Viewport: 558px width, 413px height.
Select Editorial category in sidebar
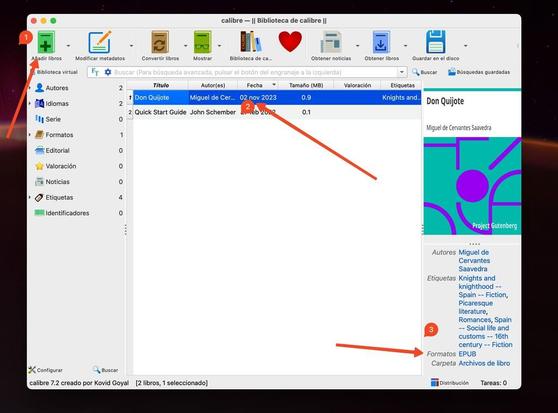pos(57,150)
